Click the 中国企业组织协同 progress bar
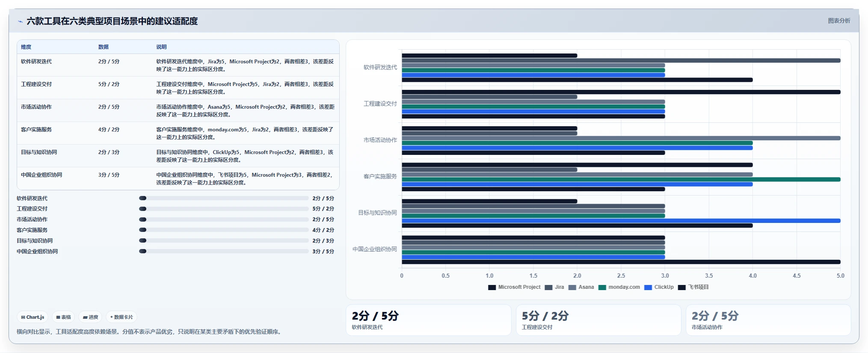The width and height of the screenshot is (868, 353). [x=224, y=251]
